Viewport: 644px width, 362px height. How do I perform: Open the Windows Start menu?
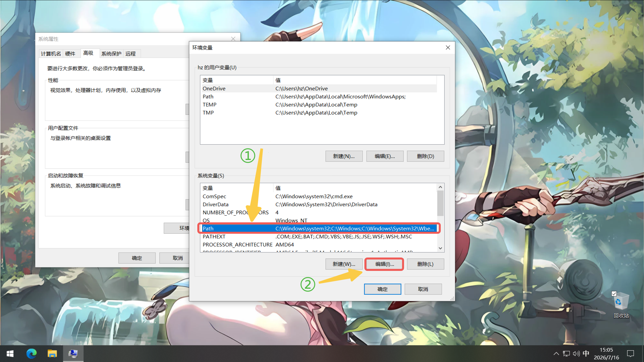coord(10,354)
